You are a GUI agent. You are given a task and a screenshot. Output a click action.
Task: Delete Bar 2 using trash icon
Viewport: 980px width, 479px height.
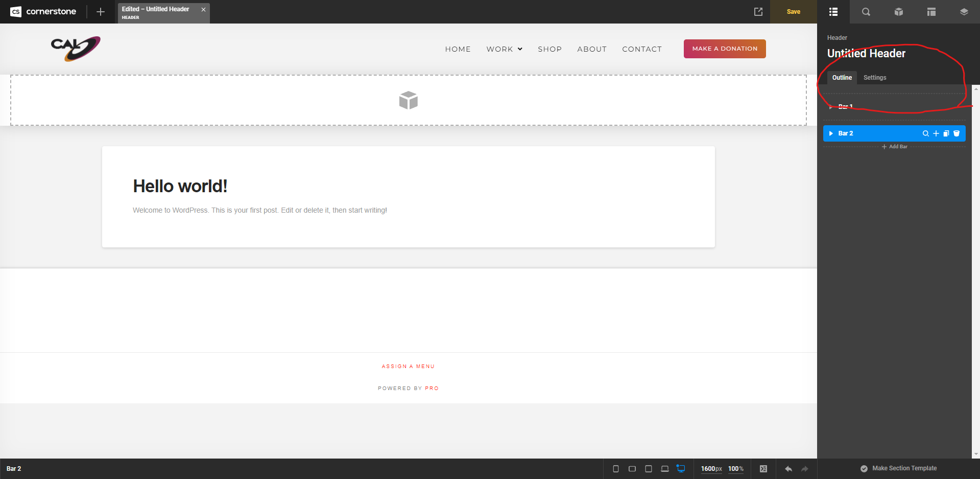[x=957, y=133]
